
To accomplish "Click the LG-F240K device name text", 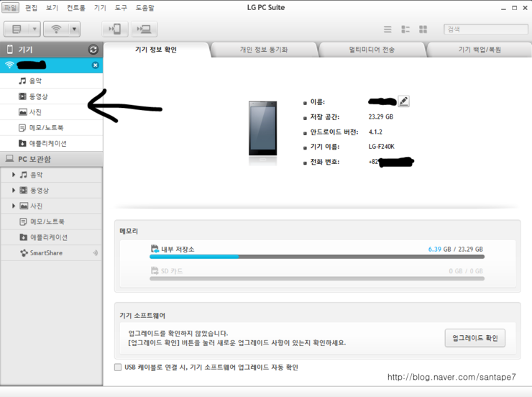I will tap(381, 147).
